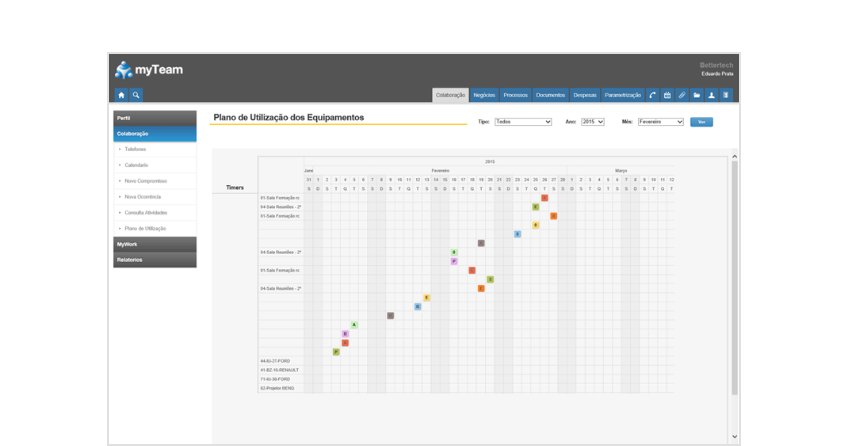Open the Mês month dropdown

point(660,122)
